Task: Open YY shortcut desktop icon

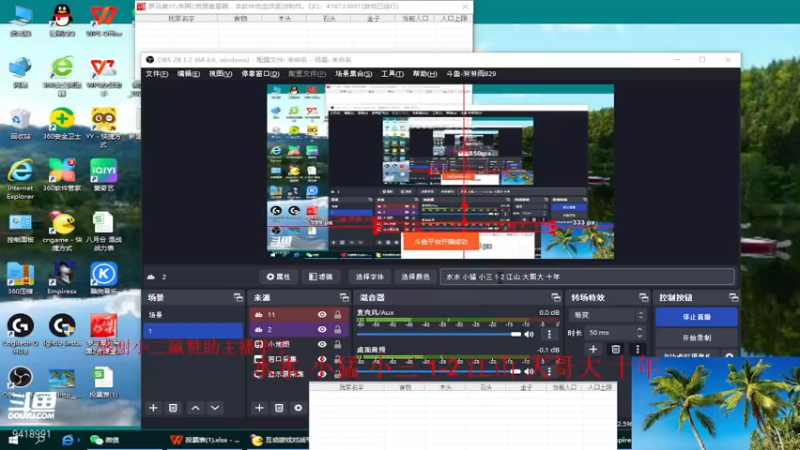Action: tap(104, 127)
